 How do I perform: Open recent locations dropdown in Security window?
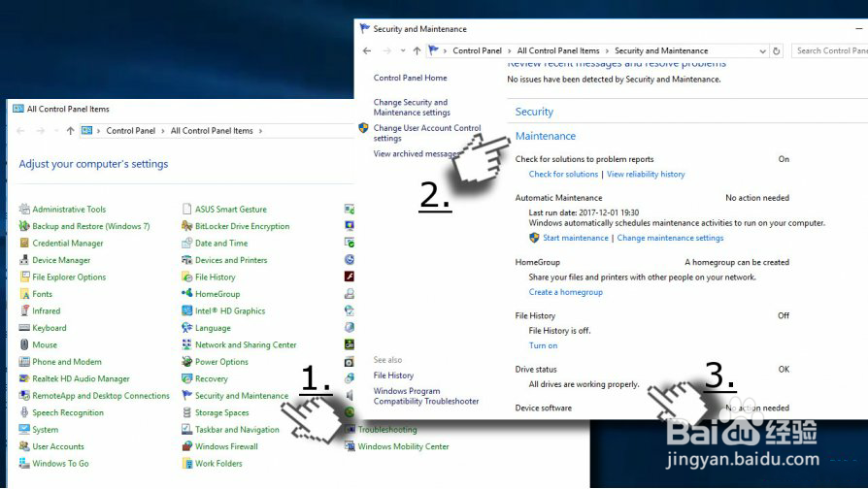click(403, 50)
